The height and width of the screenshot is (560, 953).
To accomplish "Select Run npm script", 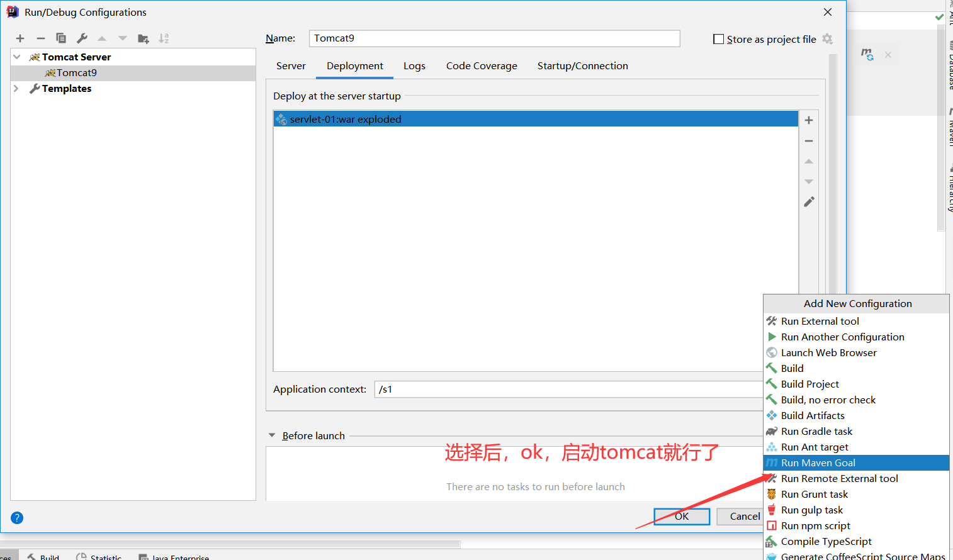I will click(x=856, y=526).
